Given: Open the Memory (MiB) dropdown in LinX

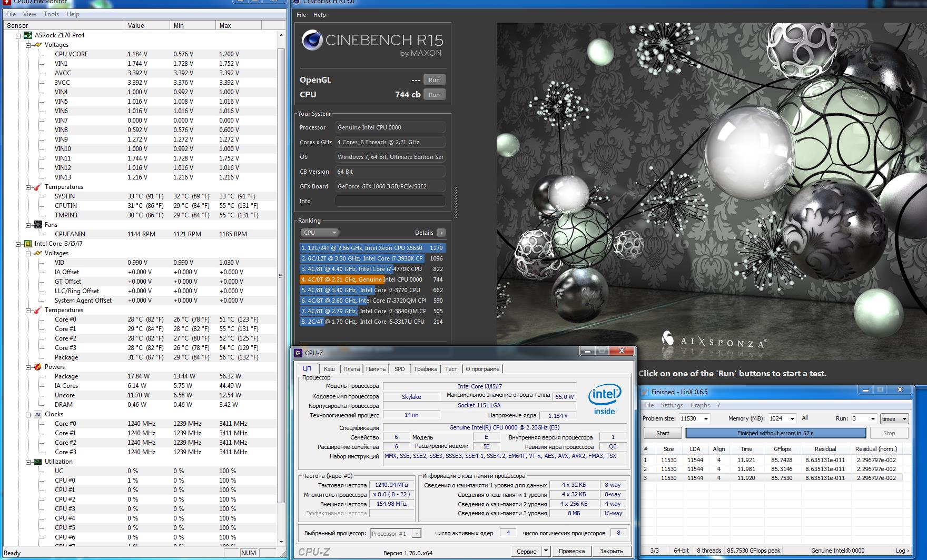Looking at the screenshot, I should point(792,419).
